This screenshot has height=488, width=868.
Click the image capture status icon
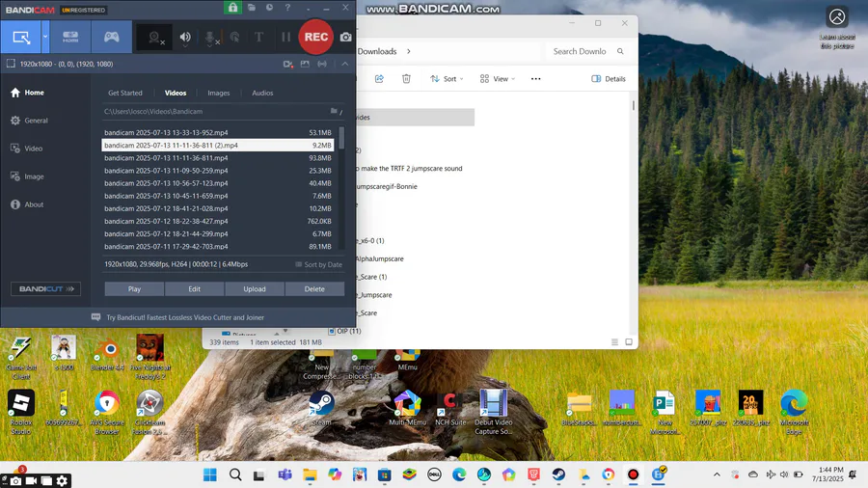[x=305, y=65]
